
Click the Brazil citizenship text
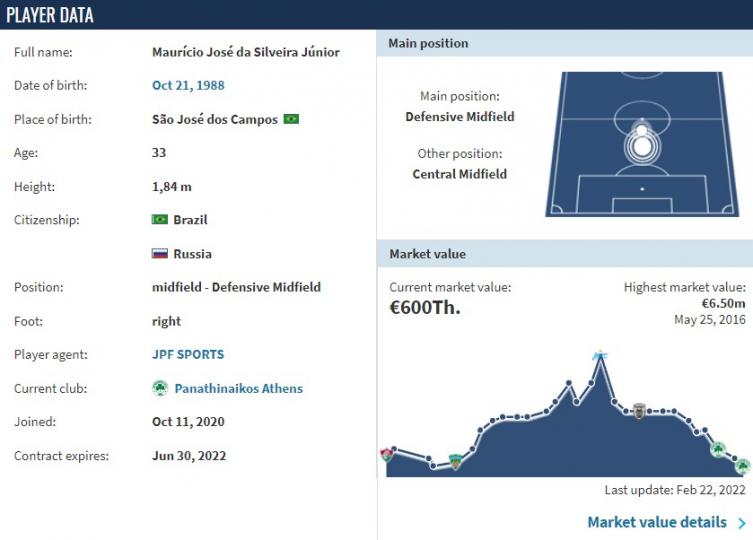[x=191, y=220]
